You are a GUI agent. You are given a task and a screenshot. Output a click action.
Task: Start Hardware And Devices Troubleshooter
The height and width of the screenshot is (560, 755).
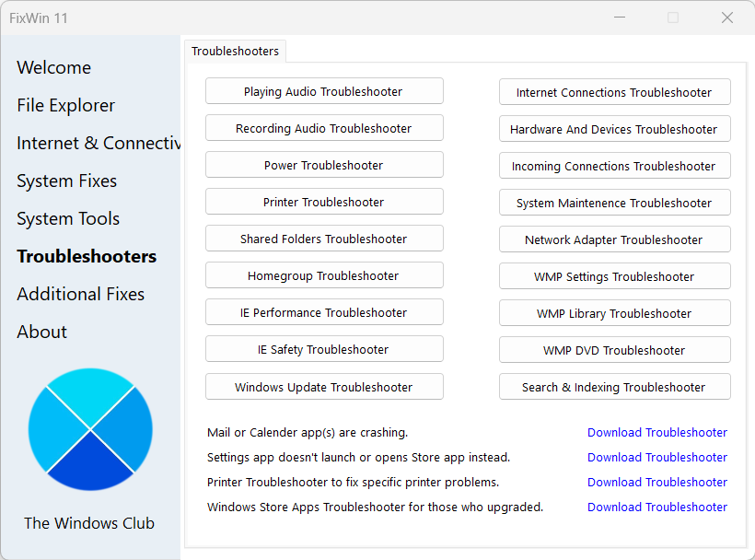pyautogui.click(x=614, y=129)
